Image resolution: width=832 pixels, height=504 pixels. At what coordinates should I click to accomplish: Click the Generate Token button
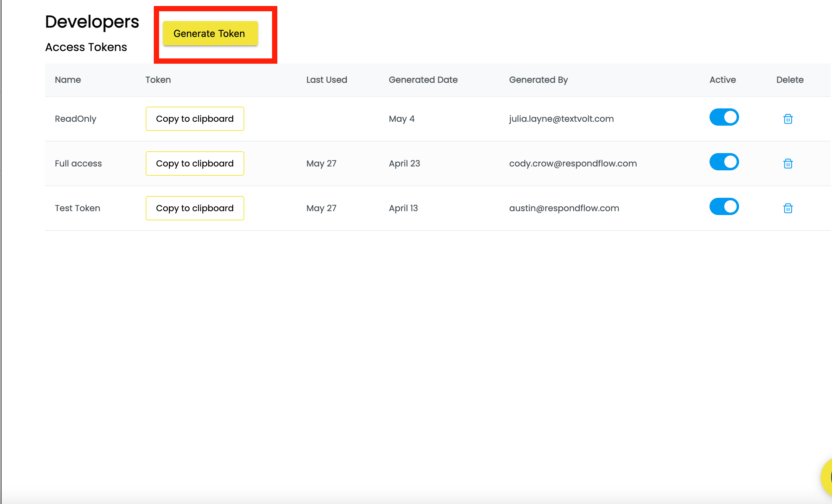click(x=210, y=33)
